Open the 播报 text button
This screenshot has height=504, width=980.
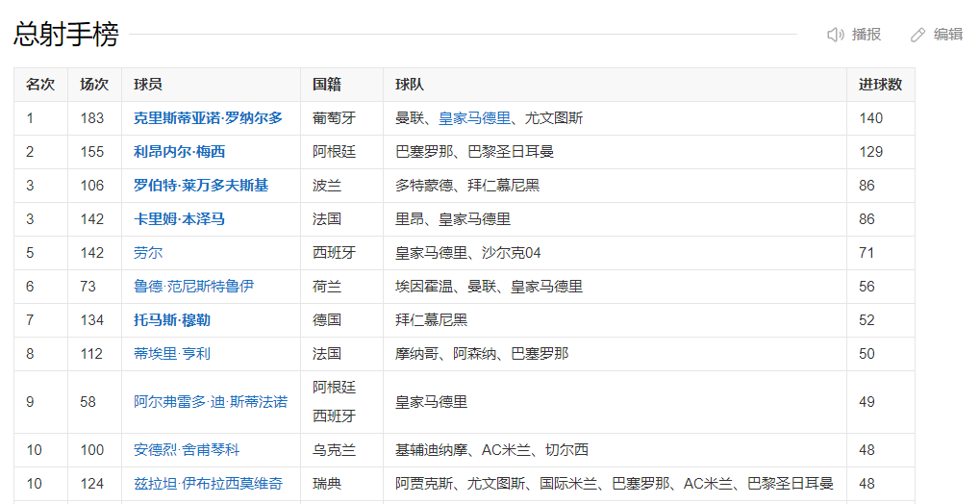click(867, 35)
